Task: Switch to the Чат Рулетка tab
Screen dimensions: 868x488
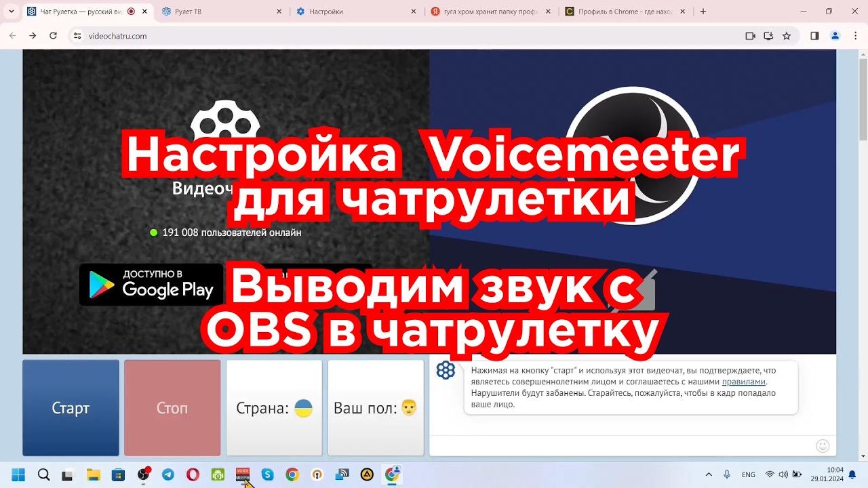Action: point(87,12)
